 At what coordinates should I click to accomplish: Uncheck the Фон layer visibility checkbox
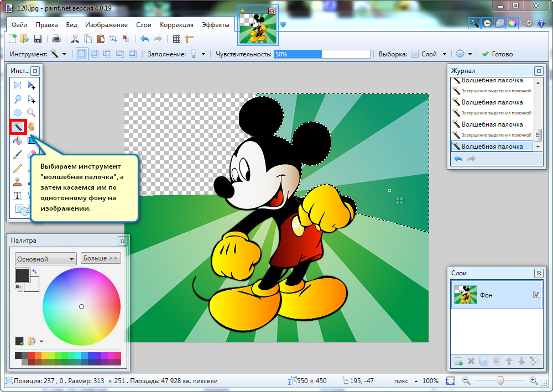click(536, 295)
